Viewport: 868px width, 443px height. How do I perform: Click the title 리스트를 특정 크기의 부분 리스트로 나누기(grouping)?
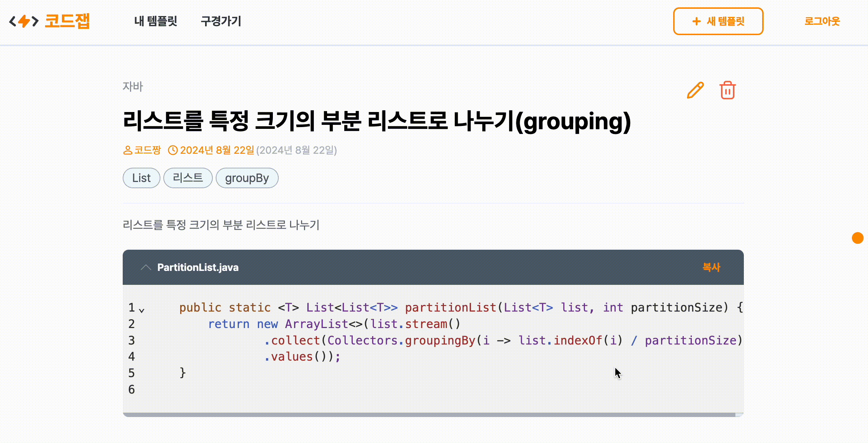(377, 121)
